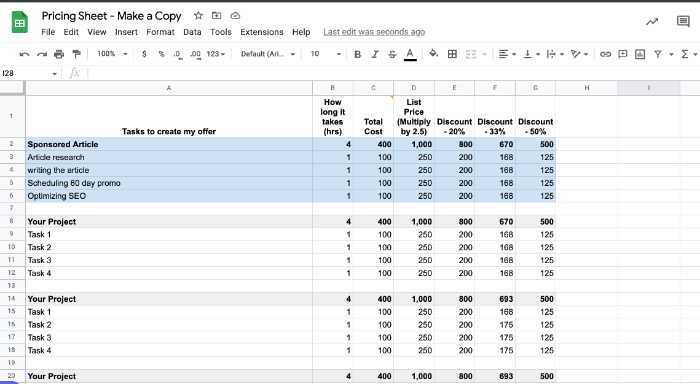This screenshot has width=700, height=384.
Task: Format selection as currency
Action: click(x=144, y=54)
